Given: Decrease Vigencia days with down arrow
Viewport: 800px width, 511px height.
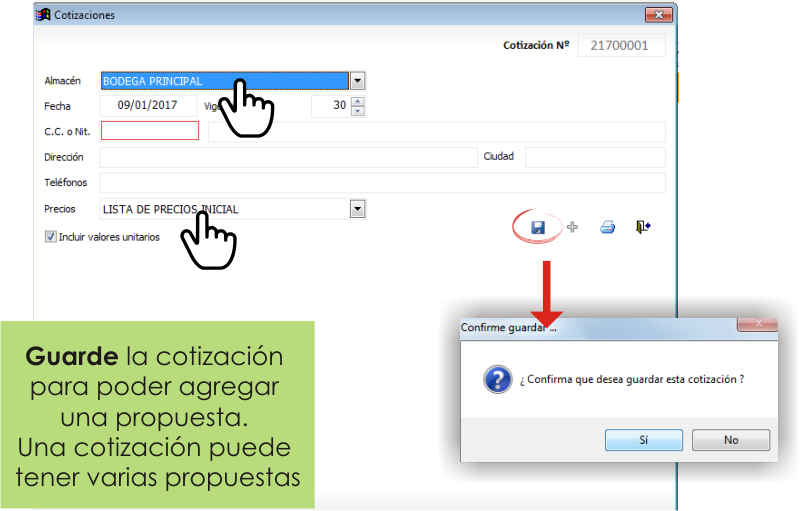Looking at the screenshot, I should 358,111.
